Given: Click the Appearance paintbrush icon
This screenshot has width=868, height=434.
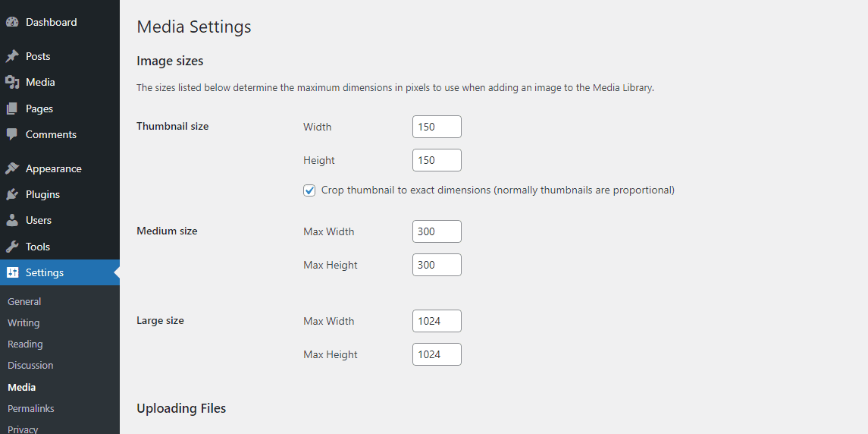Looking at the screenshot, I should pos(12,168).
